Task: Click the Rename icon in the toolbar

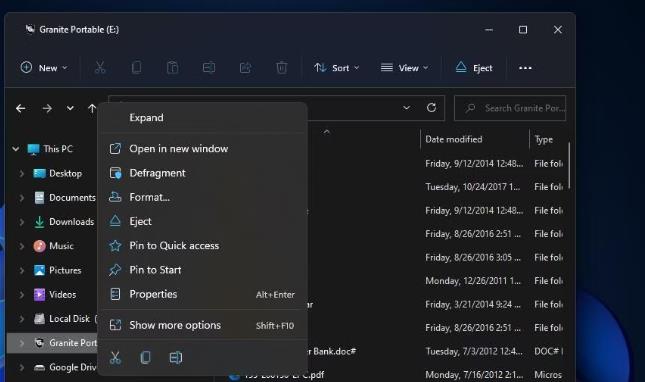Action: coord(209,67)
